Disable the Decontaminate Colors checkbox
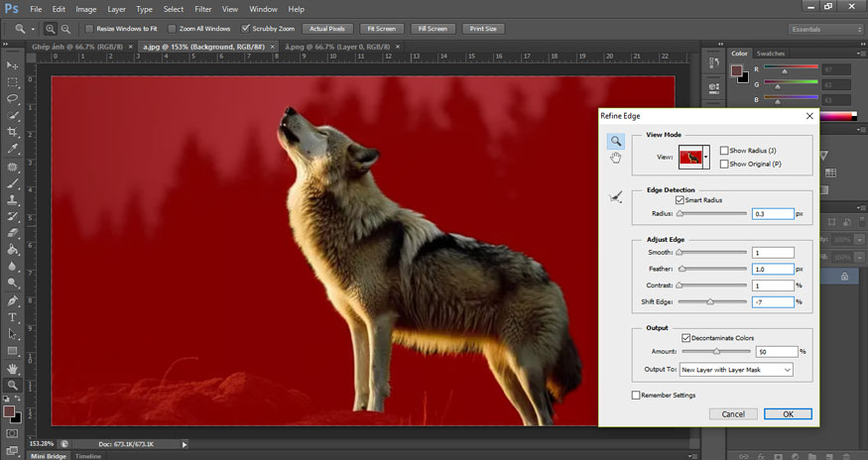This screenshot has width=868, height=460. (686, 338)
